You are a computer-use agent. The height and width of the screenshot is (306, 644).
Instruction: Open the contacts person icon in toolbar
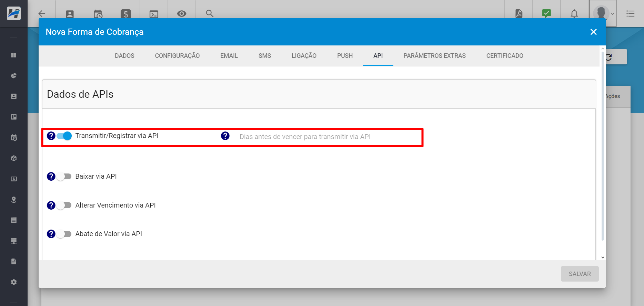click(x=70, y=14)
